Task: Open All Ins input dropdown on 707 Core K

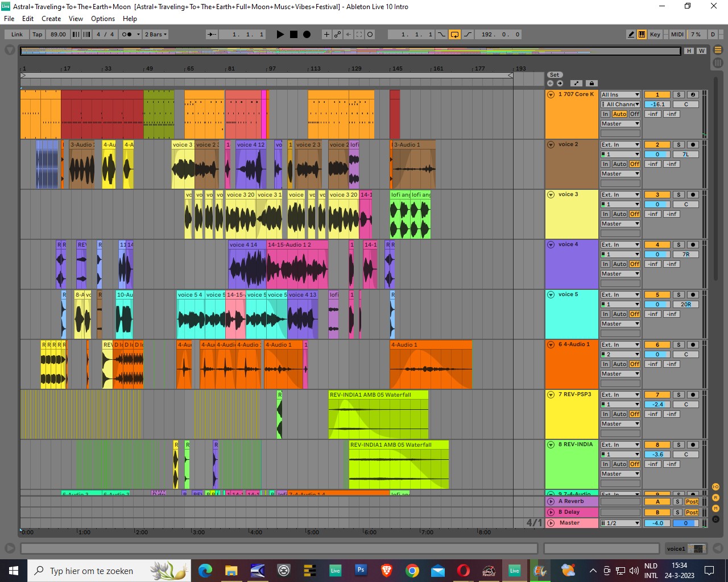Action: pos(621,95)
